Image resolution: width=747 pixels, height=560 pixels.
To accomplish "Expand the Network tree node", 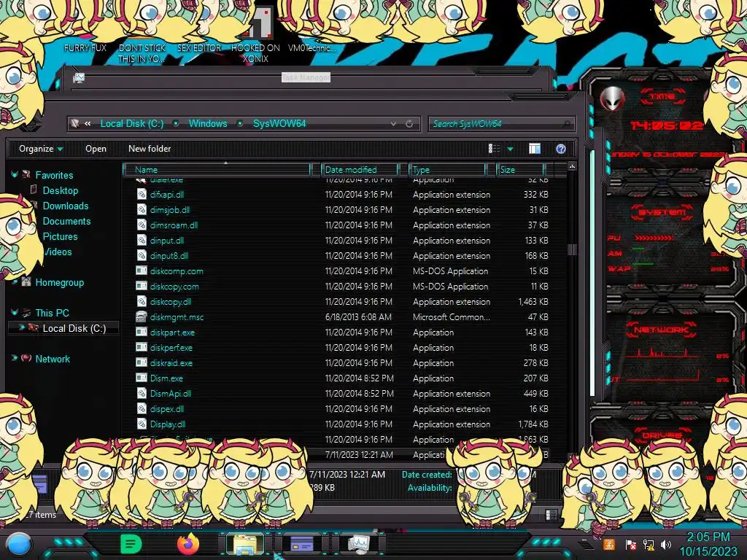I will click(x=15, y=358).
